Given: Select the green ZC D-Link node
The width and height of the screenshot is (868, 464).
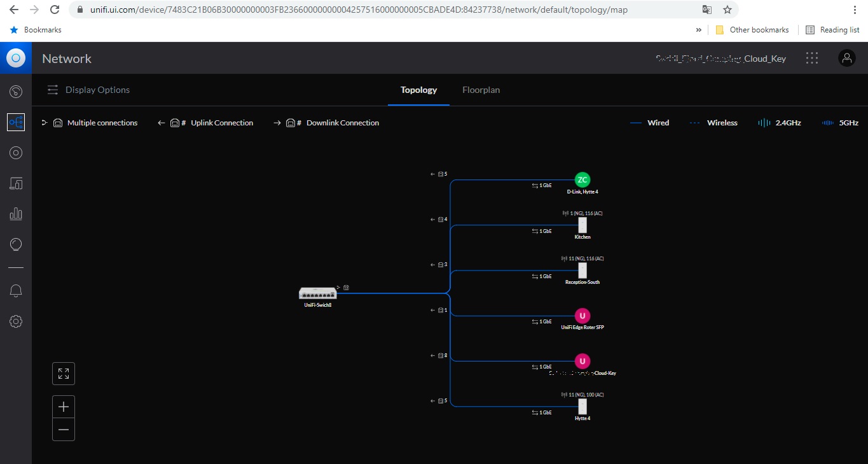Looking at the screenshot, I should pyautogui.click(x=582, y=180).
